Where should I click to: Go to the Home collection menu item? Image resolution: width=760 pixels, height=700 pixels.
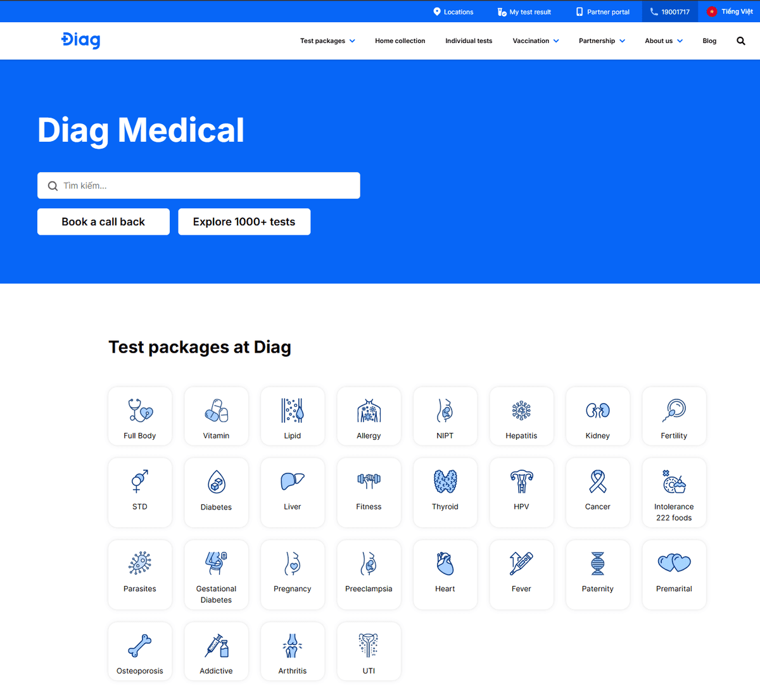pos(400,41)
